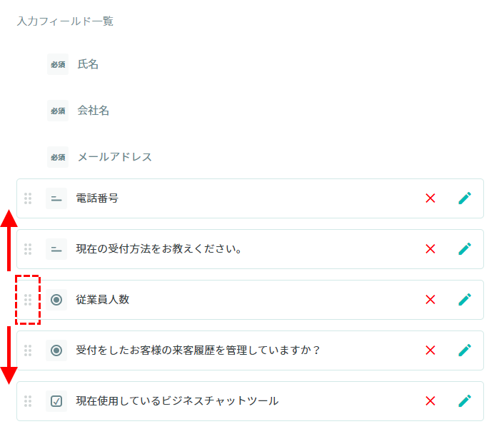Click checkbox-type icon beside 現在使用しているビジネスチャットツール

pyautogui.click(x=56, y=401)
